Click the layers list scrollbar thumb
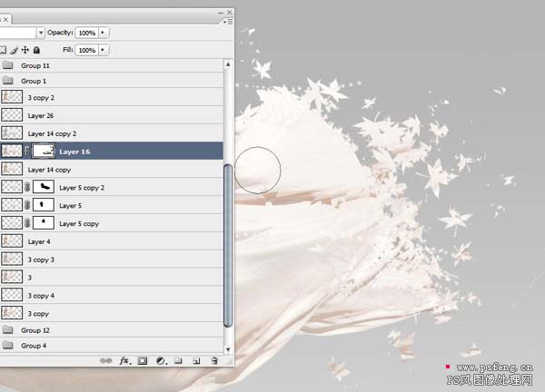545x392 pixels. tap(228, 246)
